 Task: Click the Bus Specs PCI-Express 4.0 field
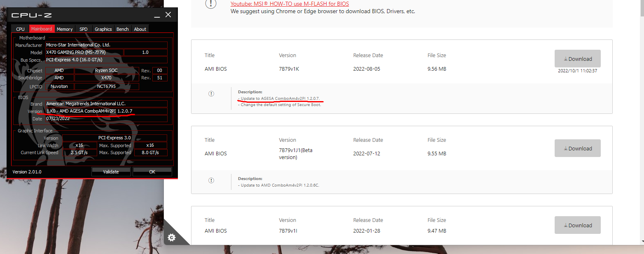click(x=106, y=60)
